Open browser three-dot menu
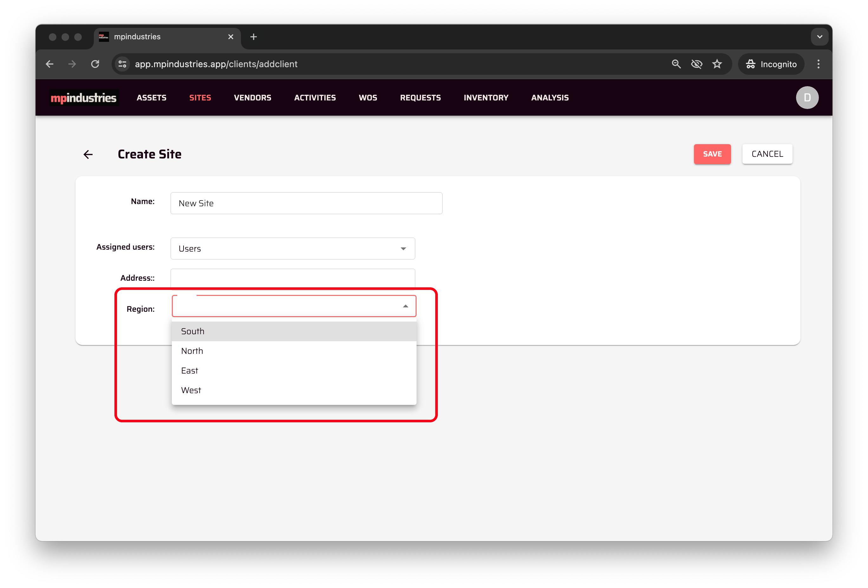868x588 pixels. coord(818,64)
